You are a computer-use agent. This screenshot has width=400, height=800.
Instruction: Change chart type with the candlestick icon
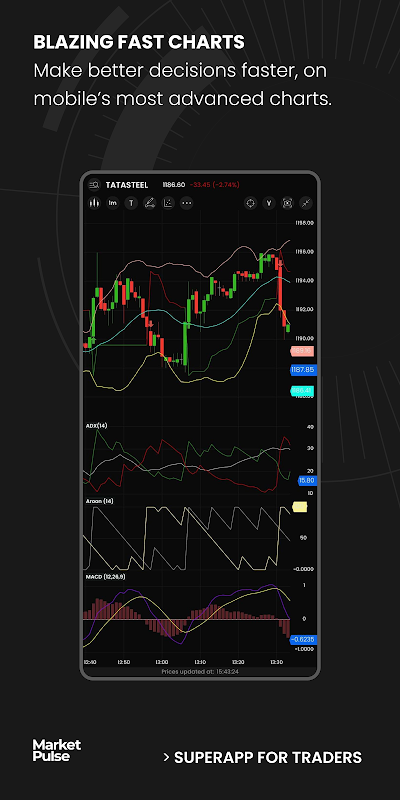click(x=94, y=203)
